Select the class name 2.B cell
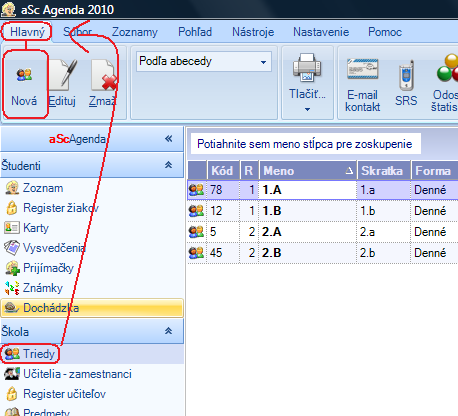This screenshot has height=416, width=458. click(x=308, y=253)
